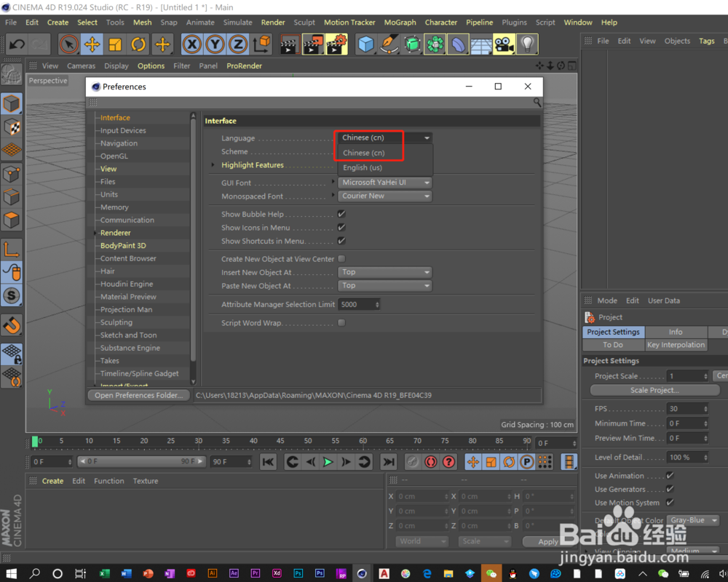Open ProRender viewport menu
This screenshot has height=582, width=728.
point(244,66)
